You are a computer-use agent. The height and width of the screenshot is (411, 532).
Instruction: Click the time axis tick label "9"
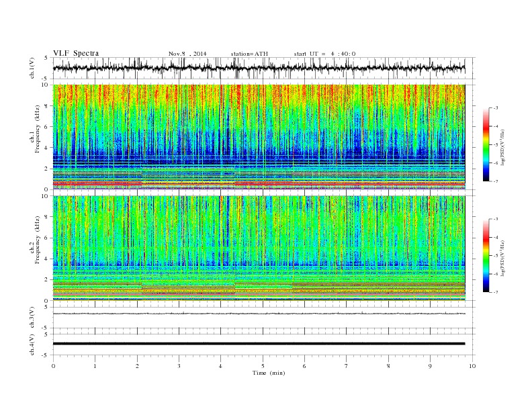click(x=430, y=366)
